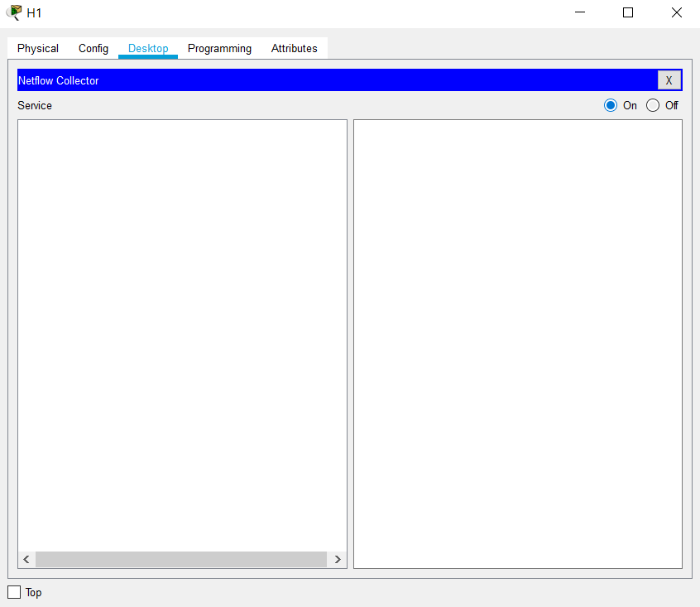Select the Desktop tab
Image resolution: width=700 pixels, height=607 pixels.
(x=148, y=49)
